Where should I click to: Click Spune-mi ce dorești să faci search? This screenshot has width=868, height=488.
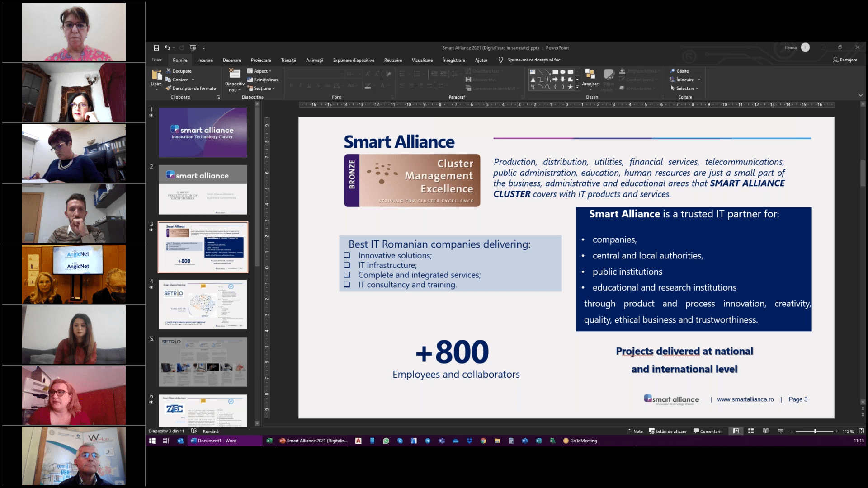(x=530, y=60)
